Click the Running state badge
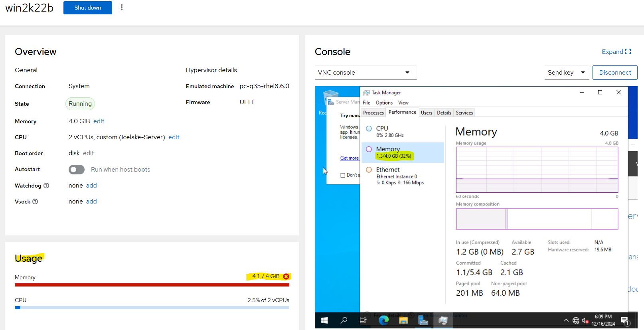This screenshot has height=330, width=644. (x=80, y=104)
